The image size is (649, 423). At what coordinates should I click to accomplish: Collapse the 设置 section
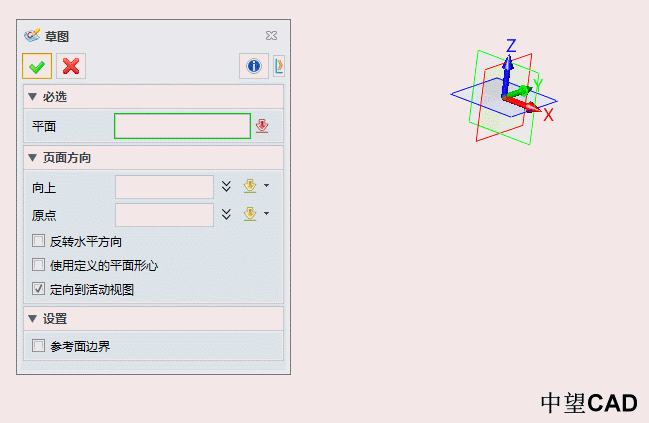[x=32, y=319]
